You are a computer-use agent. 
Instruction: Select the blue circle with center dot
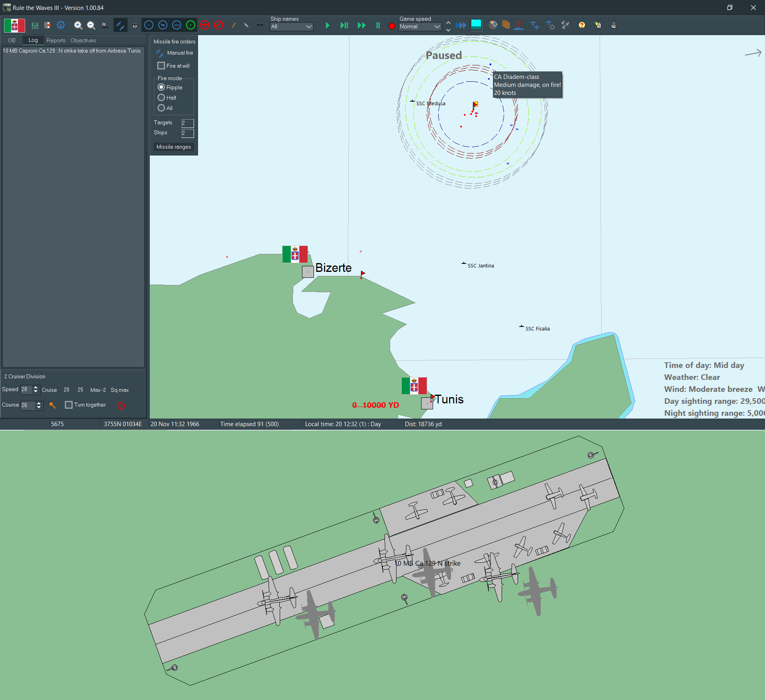point(149,25)
